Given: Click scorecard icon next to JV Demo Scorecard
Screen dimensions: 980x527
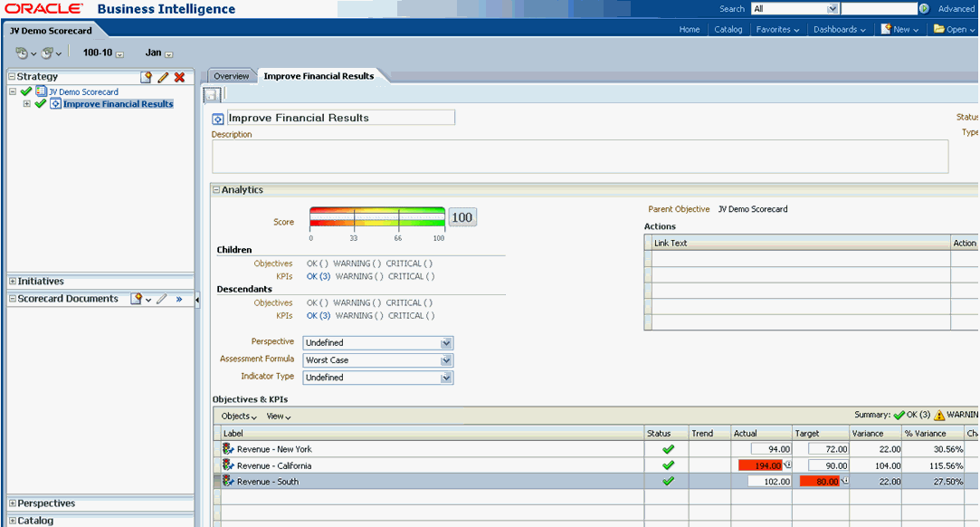Looking at the screenshot, I should click(42, 91).
